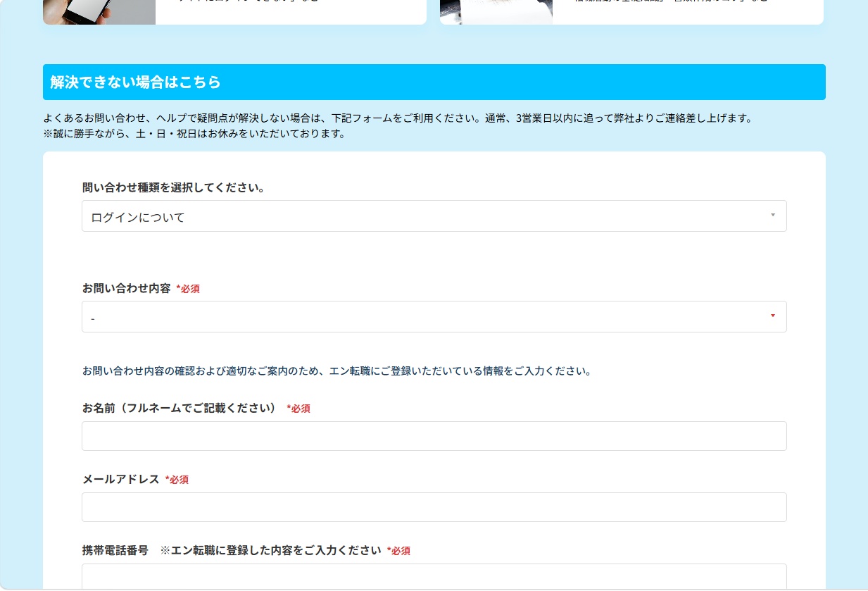Click the white photo thumbnail on right card
This screenshot has height=591, width=868.
click(496, 12)
